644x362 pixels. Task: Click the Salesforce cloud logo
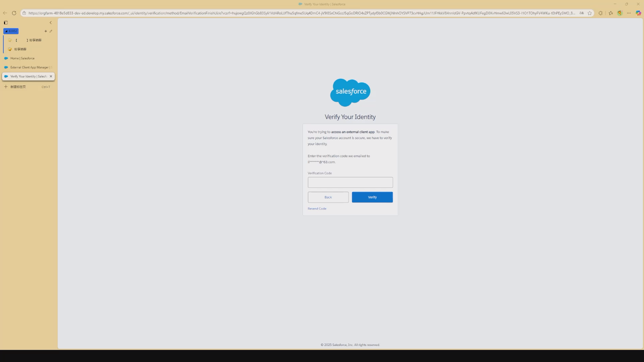[x=350, y=93]
